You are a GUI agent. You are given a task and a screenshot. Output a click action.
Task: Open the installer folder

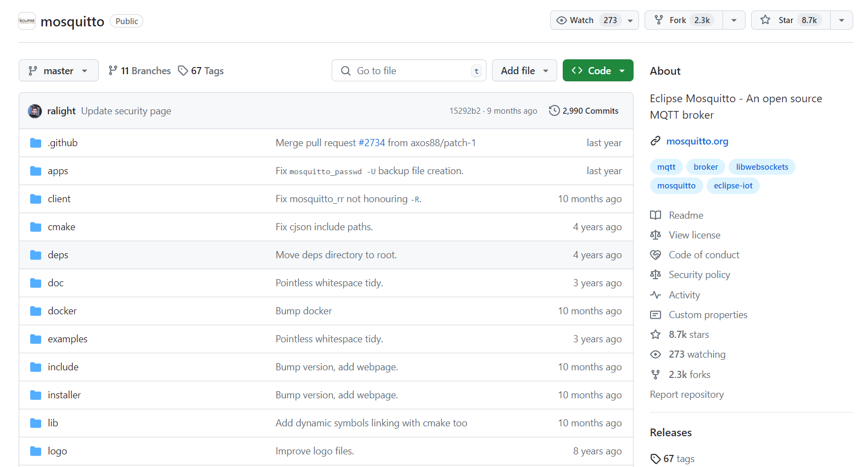tap(64, 395)
